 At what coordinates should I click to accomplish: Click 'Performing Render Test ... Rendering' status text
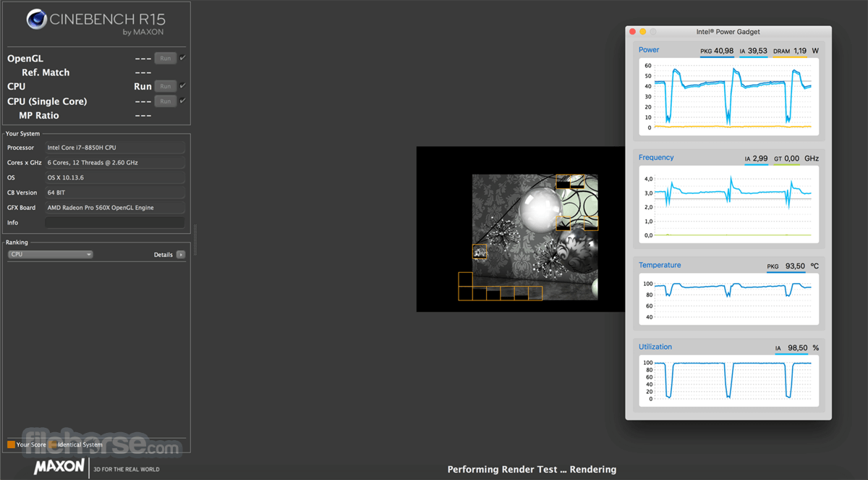pos(532,469)
